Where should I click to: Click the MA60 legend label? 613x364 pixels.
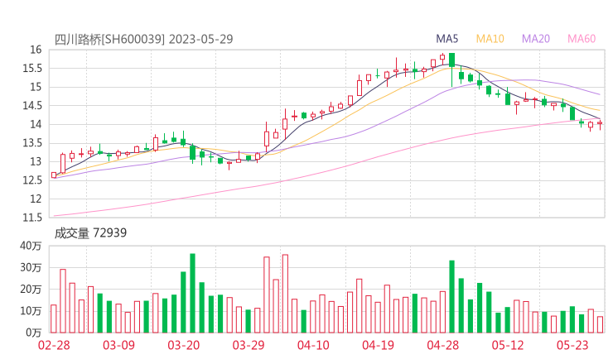pos(582,39)
